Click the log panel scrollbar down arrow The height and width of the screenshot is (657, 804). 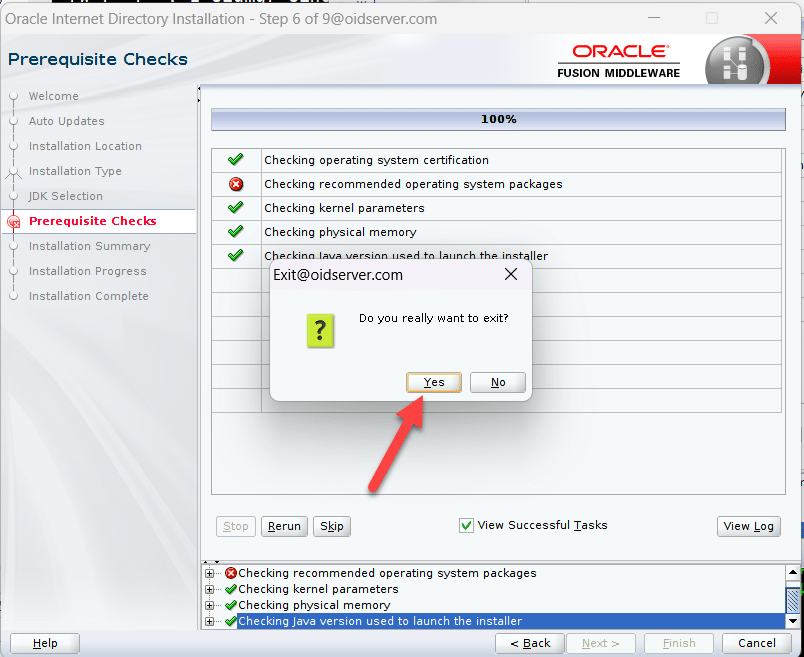click(792, 621)
